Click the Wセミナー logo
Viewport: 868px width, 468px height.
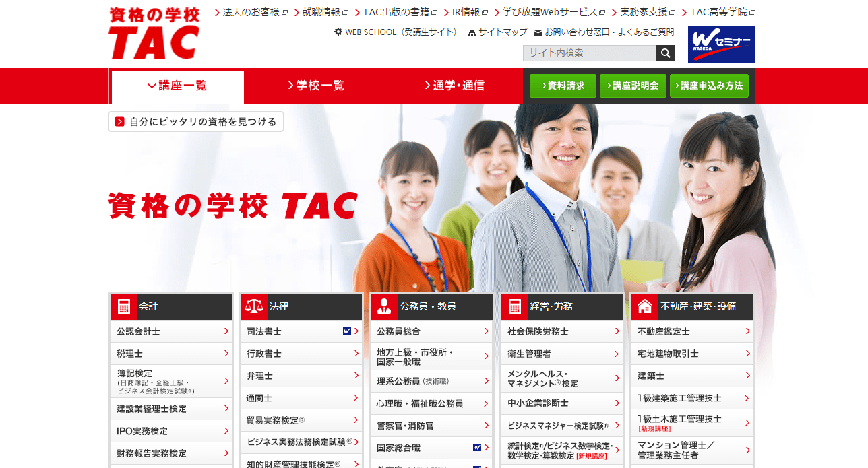721,44
